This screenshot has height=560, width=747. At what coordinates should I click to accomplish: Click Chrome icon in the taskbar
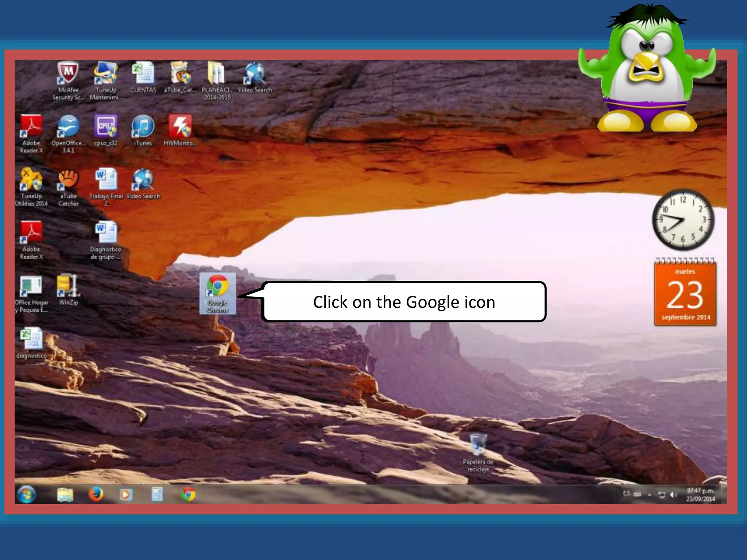188,495
